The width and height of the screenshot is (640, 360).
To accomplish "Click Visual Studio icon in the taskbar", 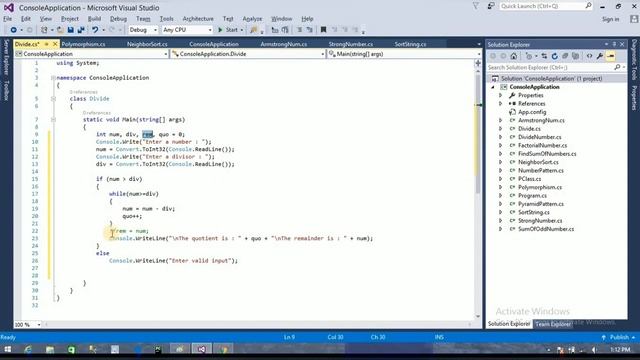I will click(202, 349).
